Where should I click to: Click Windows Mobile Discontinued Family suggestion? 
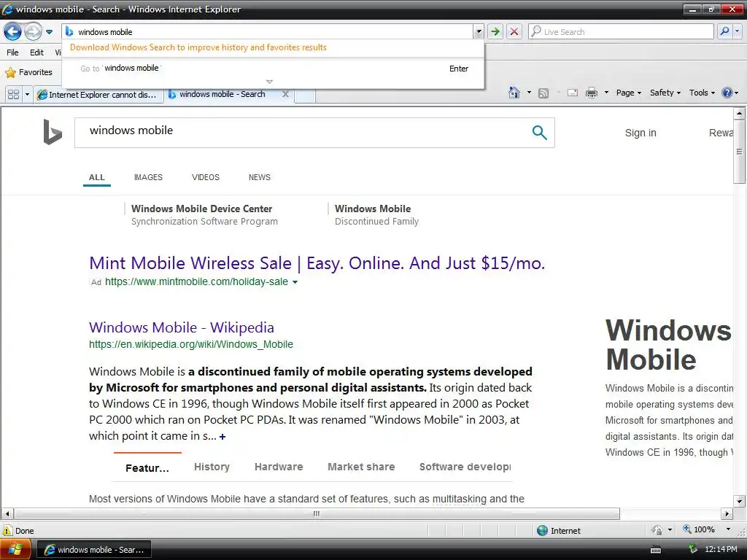click(376, 215)
